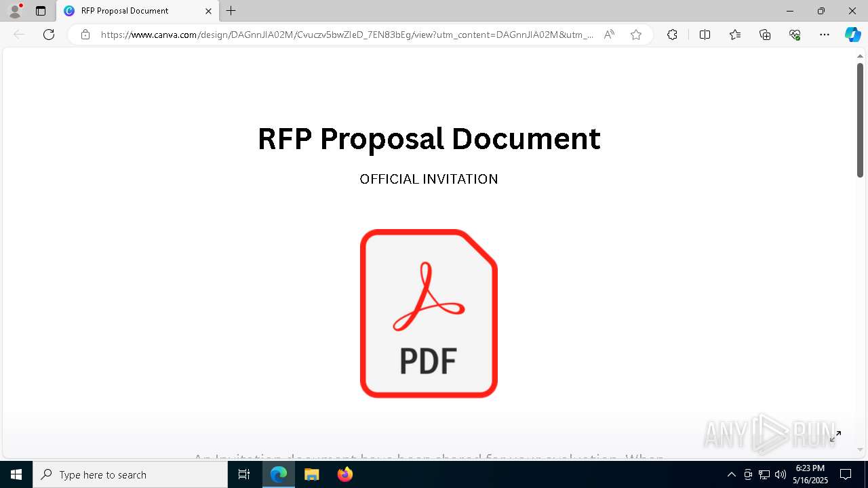Click the page vertical scrollbar thumb
Image resolution: width=868 pixels, height=488 pixels.
click(861, 120)
